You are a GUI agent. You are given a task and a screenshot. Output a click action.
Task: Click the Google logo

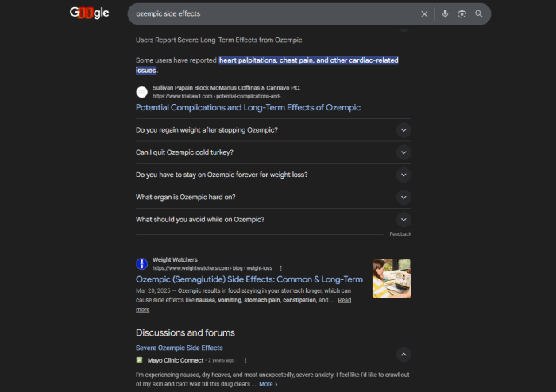(x=89, y=13)
